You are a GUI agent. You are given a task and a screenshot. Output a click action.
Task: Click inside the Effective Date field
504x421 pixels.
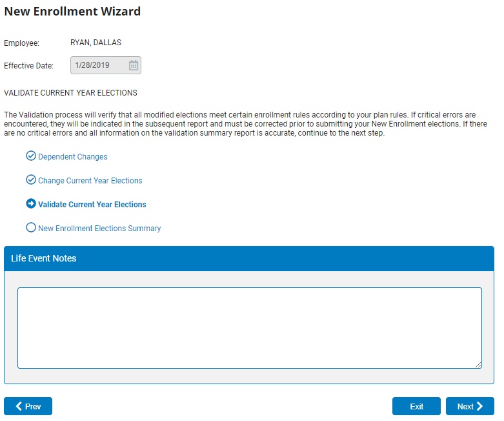[x=98, y=65]
